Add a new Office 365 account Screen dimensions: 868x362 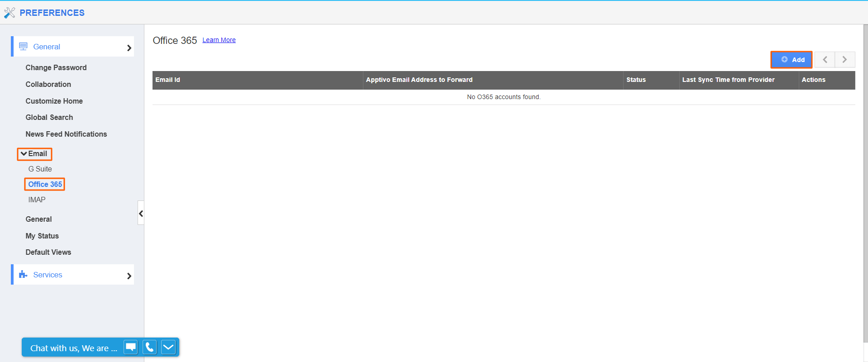pyautogui.click(x=792, y=60)
